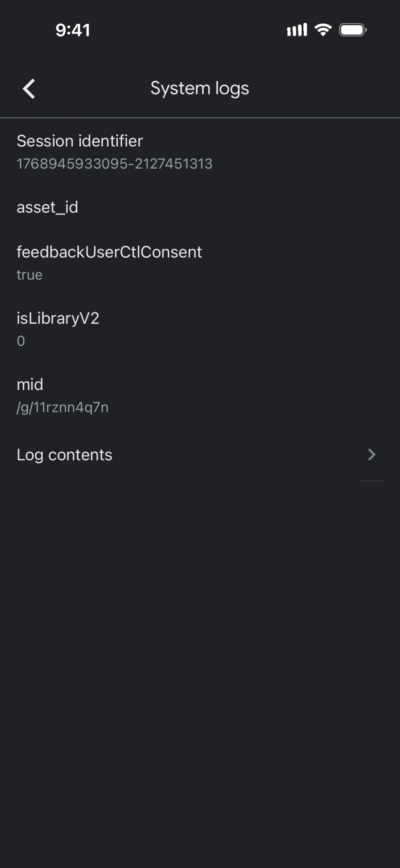Image resolution: width=400 pixels, height=868 pixels.
Task: Expand Log contents via chevron arrow
Action: [x=371, y=455]
